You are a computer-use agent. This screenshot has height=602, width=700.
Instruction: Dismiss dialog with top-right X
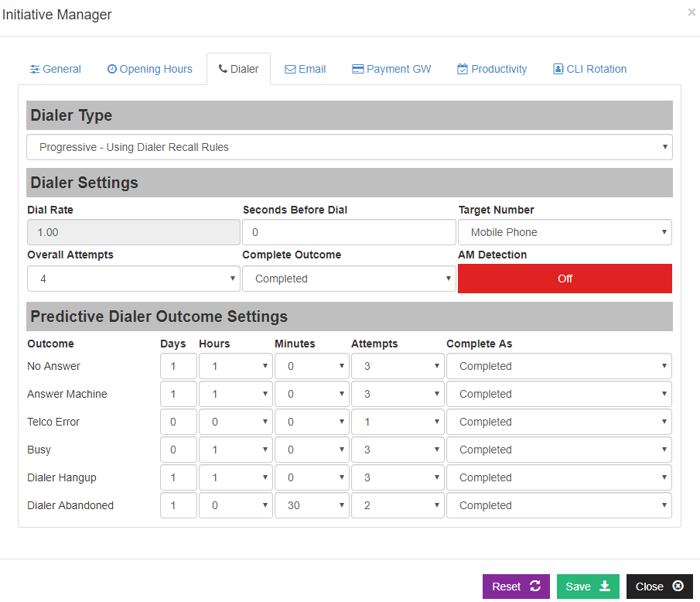point(691,12)
